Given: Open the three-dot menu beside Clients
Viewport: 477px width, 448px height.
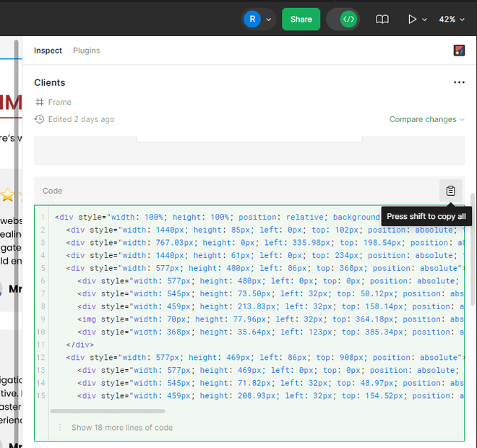Looking at the screenshot, I should [x=459, y=82].
